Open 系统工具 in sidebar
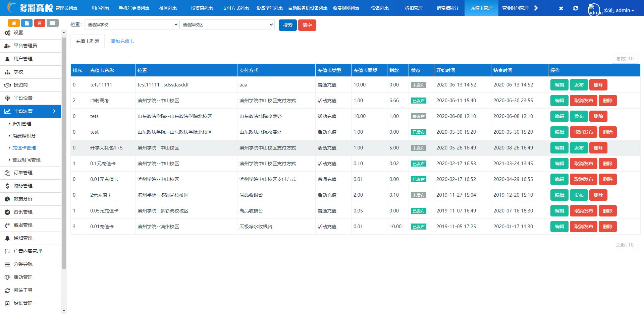 pyautogui.click(x=31, y=290)
